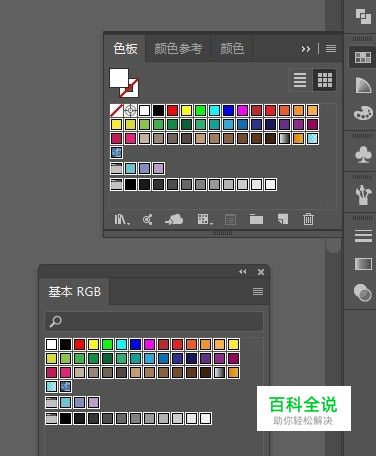Pick lavender swatch in Swatches pastel group

[x=158, y=168]
